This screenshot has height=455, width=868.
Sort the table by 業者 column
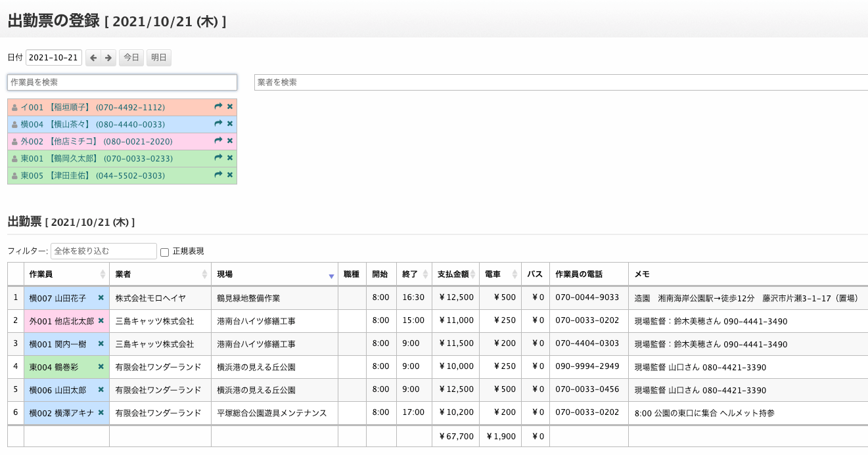pyautogui.click(x=160, y=274)
